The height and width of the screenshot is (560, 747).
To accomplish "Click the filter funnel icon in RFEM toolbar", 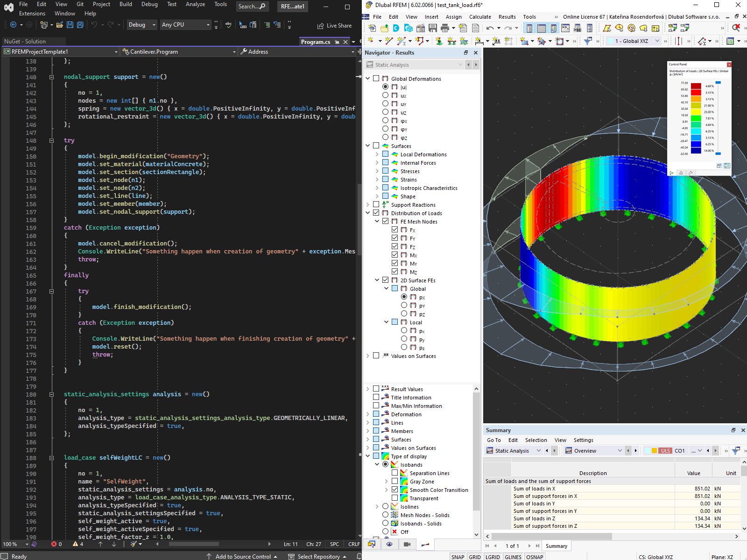I will pos(588,41).
